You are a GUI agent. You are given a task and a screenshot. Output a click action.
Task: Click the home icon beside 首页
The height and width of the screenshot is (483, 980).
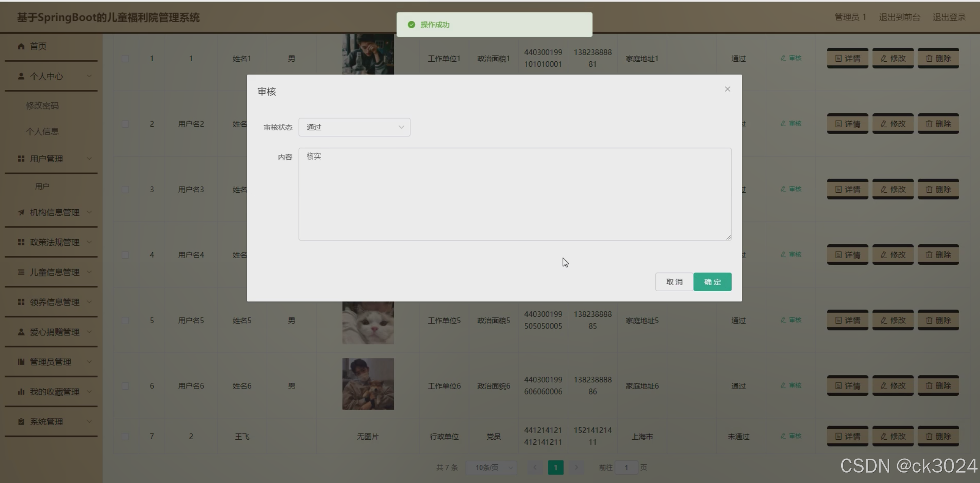(21, 46)
